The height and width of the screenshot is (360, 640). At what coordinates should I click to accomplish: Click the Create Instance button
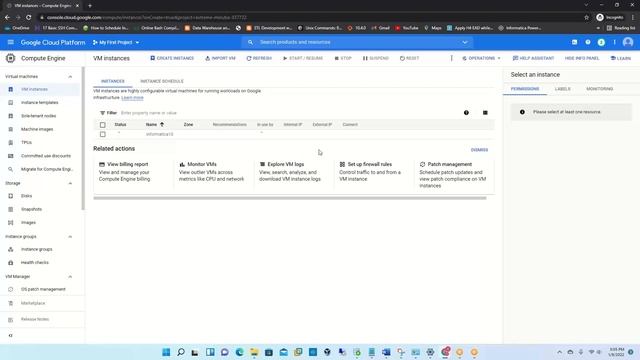(172, 58)
